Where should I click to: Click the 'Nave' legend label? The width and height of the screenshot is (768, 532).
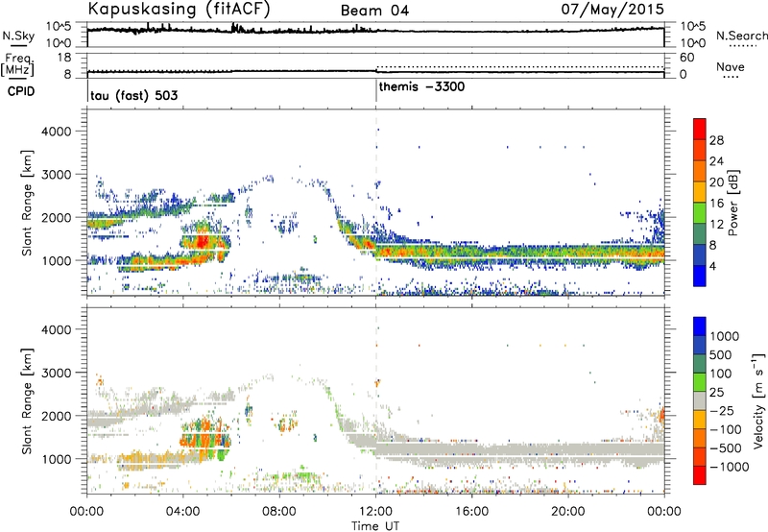pos(731,66)
